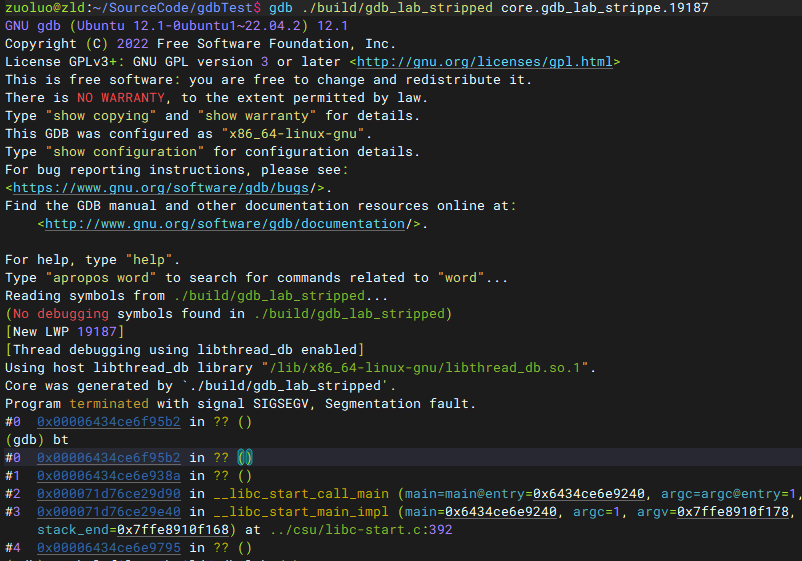Click the 'Reading symbols from' path ./build/gdb_lab_stripped...

pos(269,296)
